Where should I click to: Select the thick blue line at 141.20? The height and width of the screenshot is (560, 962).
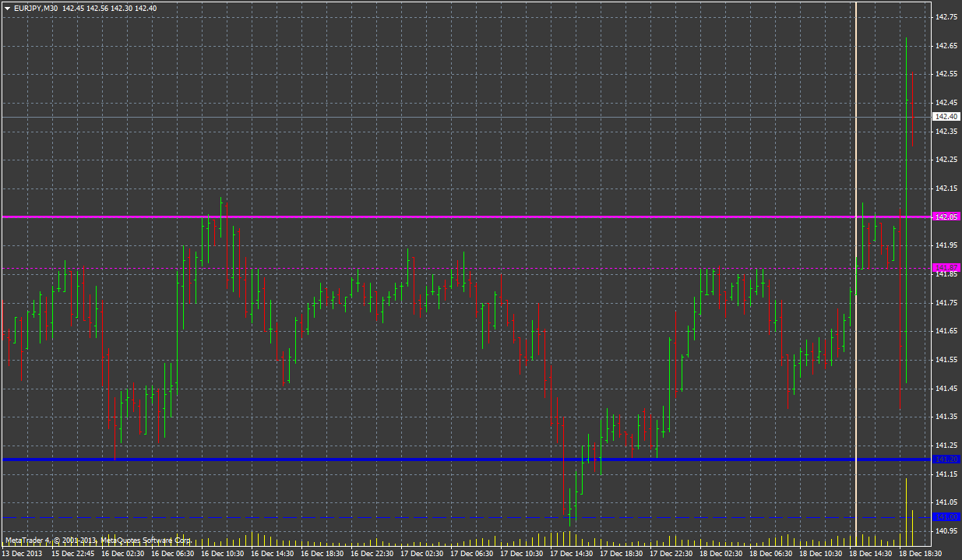[x=467, y=460]
